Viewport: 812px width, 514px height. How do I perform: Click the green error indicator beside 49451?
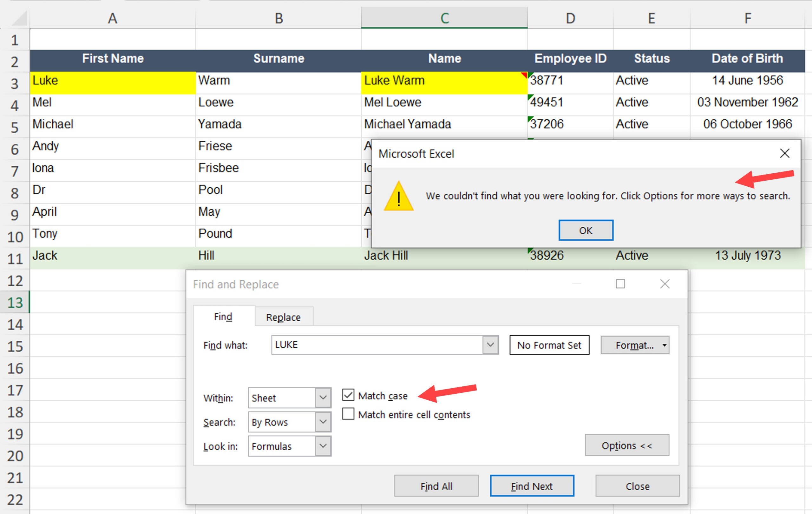click(530, 97)
